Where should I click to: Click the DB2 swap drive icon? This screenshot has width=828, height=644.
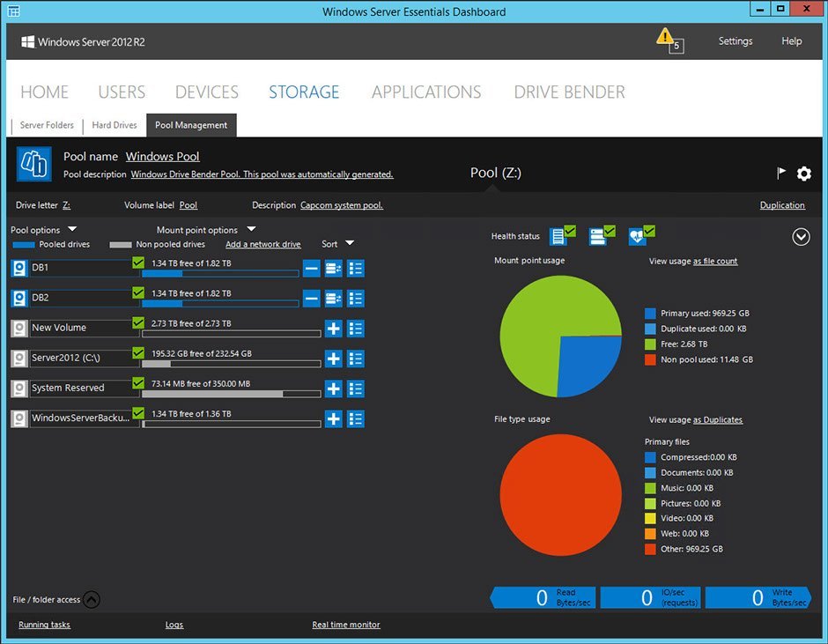333,299
